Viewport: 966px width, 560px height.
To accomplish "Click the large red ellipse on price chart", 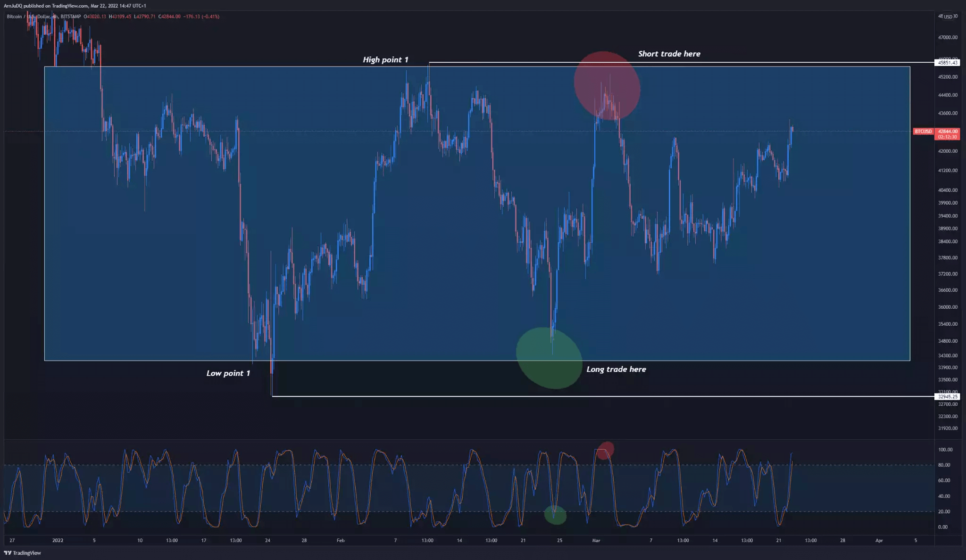I will tap(607, 85).
